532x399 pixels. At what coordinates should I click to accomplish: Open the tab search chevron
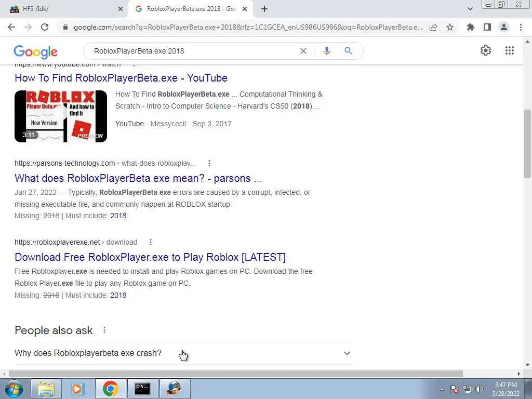pyautogui.click(x=470, y=9)
